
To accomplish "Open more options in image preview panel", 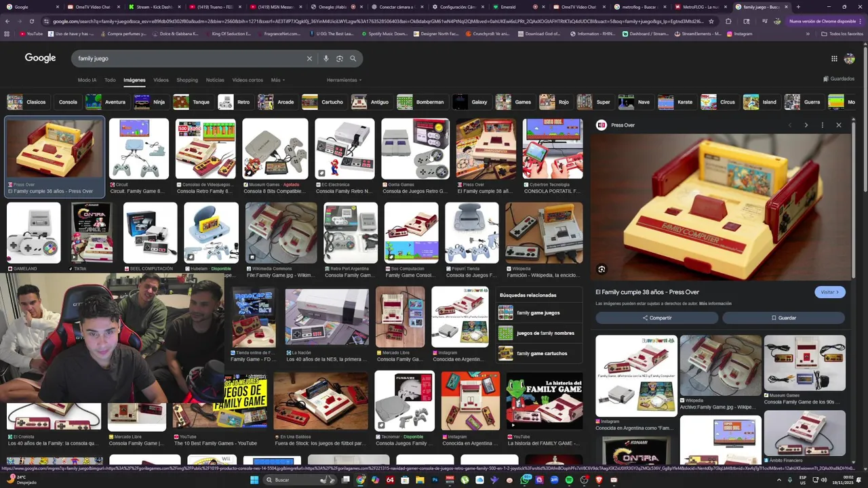I will pos(822,125).
